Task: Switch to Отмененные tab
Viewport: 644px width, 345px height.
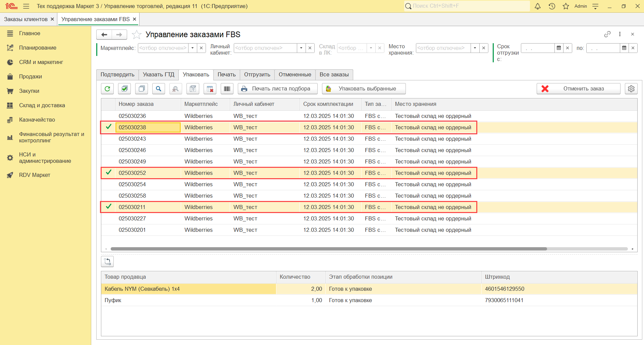Action: [295, 74]
